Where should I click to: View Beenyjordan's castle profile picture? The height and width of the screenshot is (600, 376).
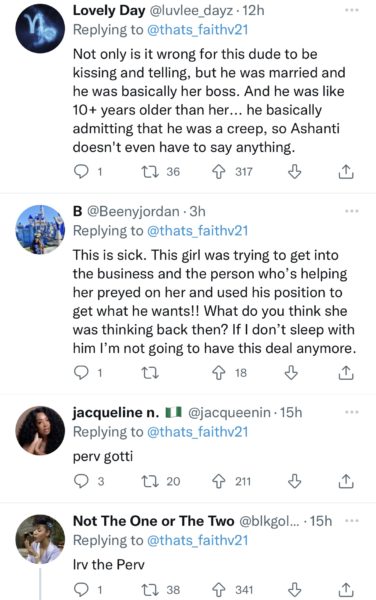[40, 230]
